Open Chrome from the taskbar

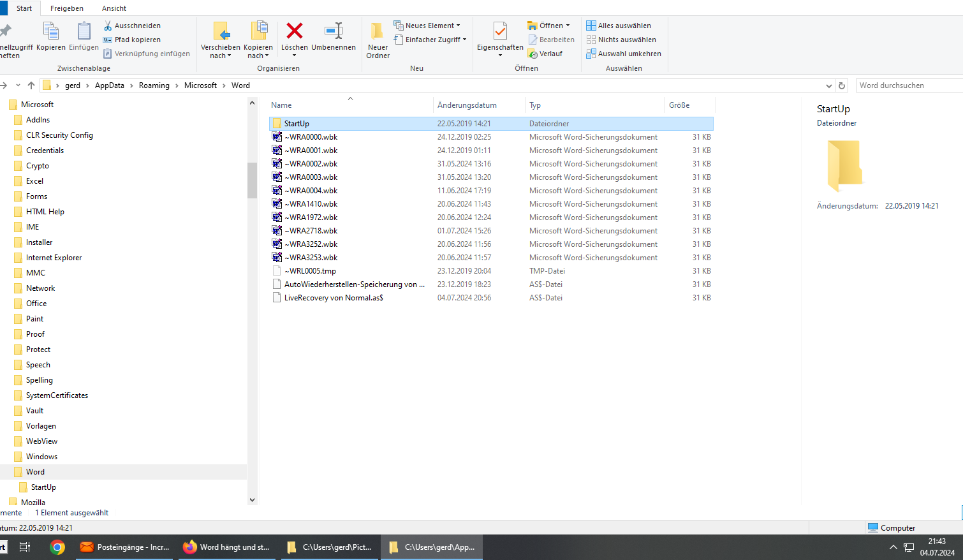[x=57, y=547]
